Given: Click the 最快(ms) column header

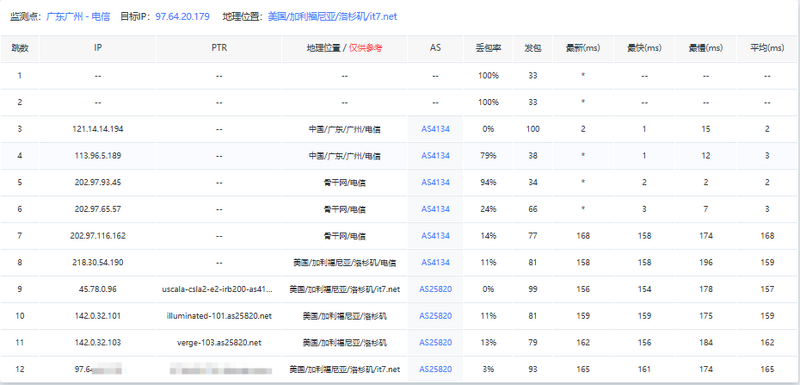Looking at the screenshot, I should (x=644, y=48).
